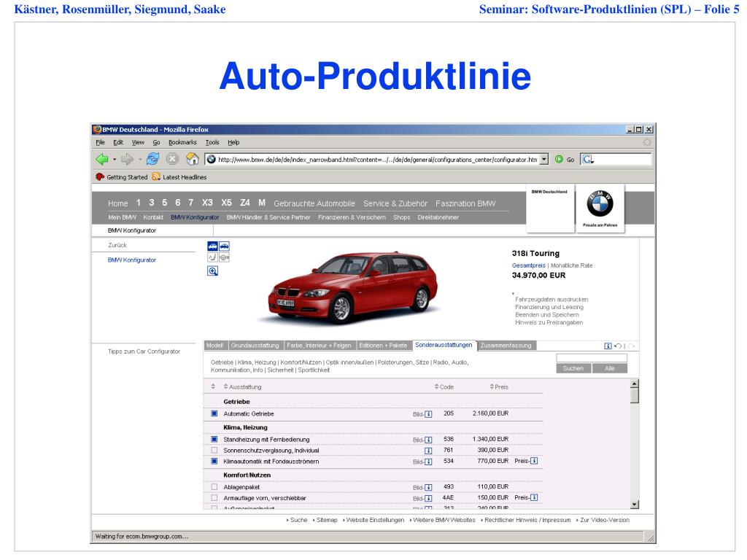Screen dimensions: 747x560
Task: Open info icon for Sonnenschutzverglasung, Individual
Action: pos(428,451)
